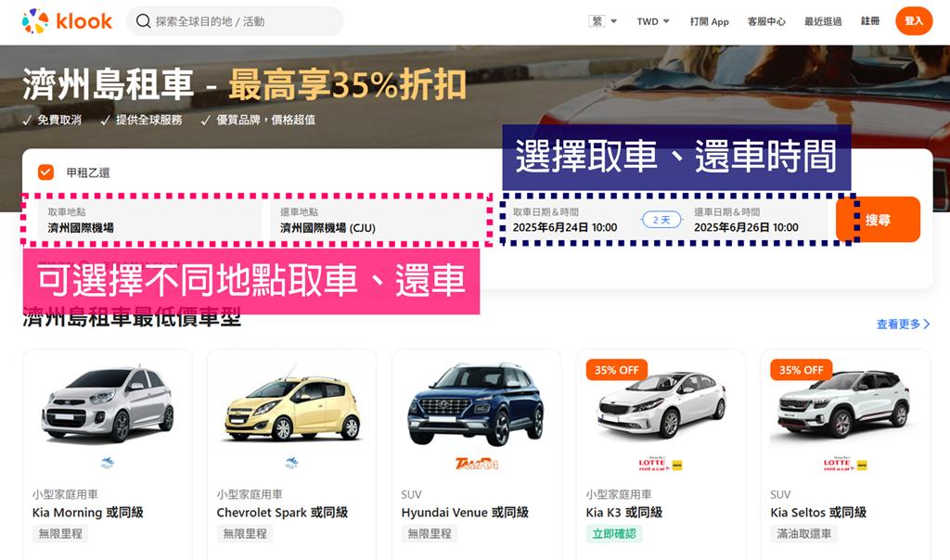Open the Kia Seltos car image
Screen dimensions: 950x560
pos(845,403)
